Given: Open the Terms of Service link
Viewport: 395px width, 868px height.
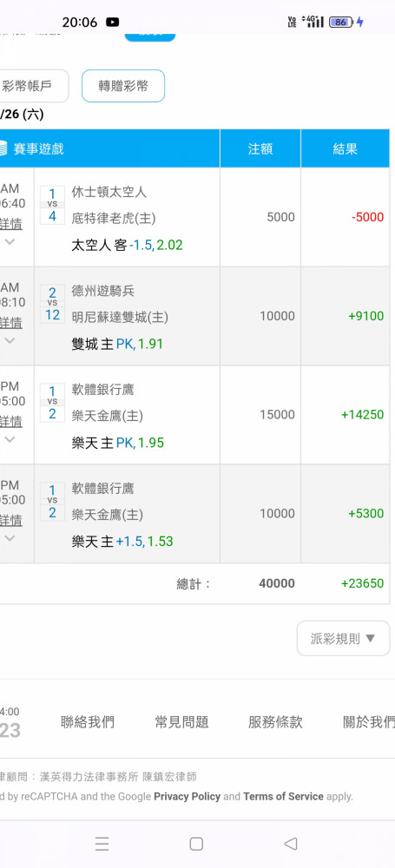Looking at the screenshot, I should (x=283, y=797).
